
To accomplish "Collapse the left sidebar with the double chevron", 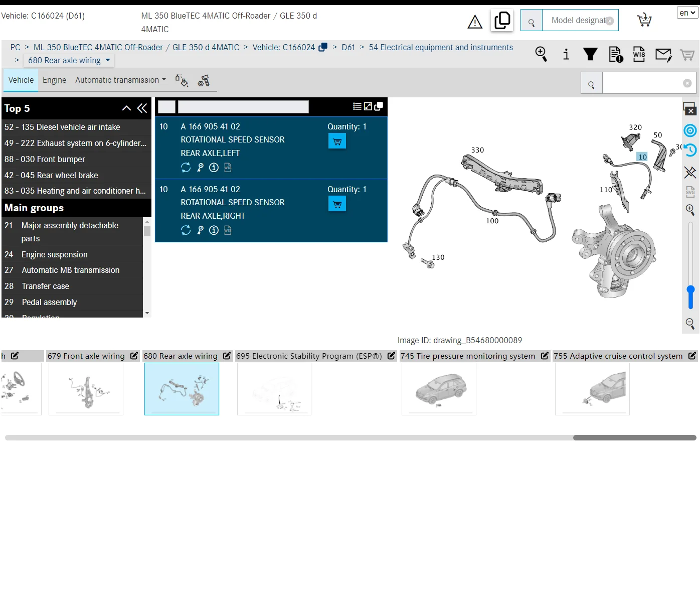I will (x=142, y=108).
